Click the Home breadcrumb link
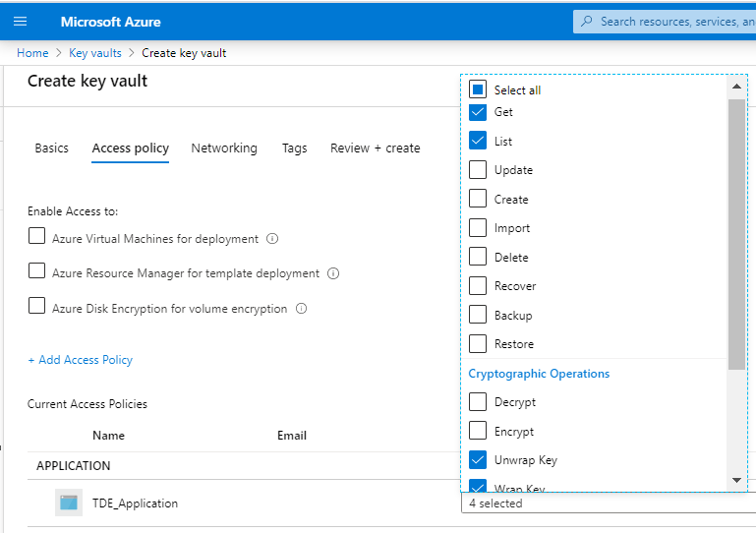Viewport: 756px width, 533px height. [32, 53]
